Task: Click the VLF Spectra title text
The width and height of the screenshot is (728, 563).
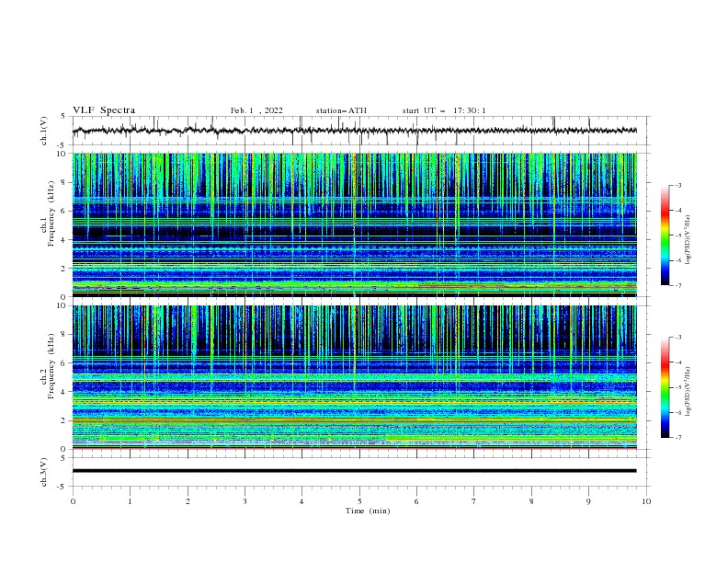Action: click(104, 110)
